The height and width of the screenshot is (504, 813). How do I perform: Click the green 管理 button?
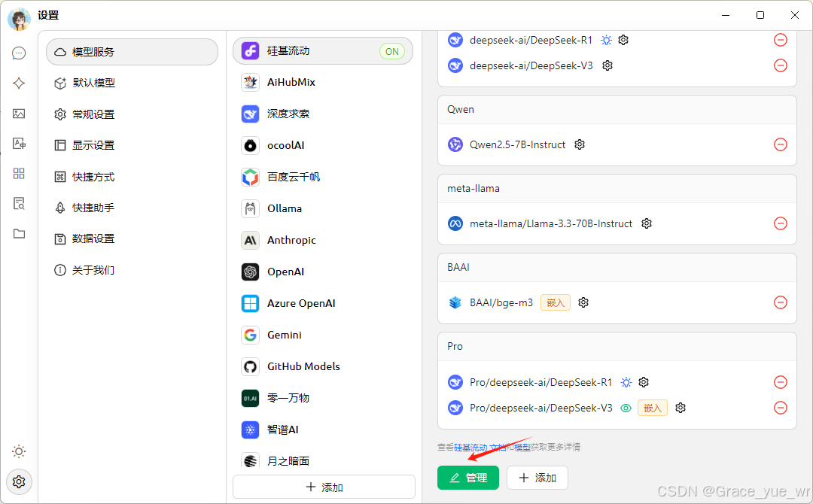[x=468, y=478]
